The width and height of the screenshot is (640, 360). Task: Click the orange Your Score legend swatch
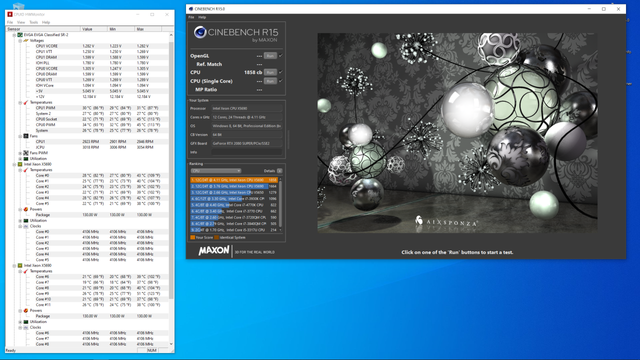tap(193, 237)
